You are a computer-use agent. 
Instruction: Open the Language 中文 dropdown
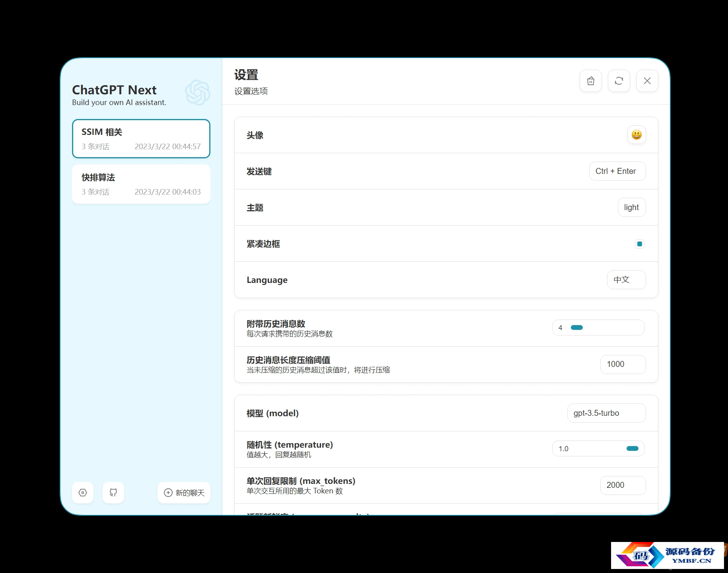tap(627, 280)
